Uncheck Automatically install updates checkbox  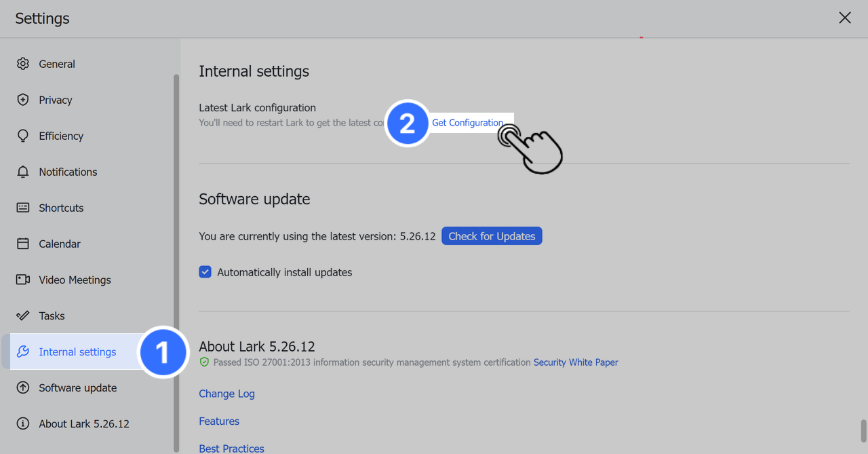point(205,272)
